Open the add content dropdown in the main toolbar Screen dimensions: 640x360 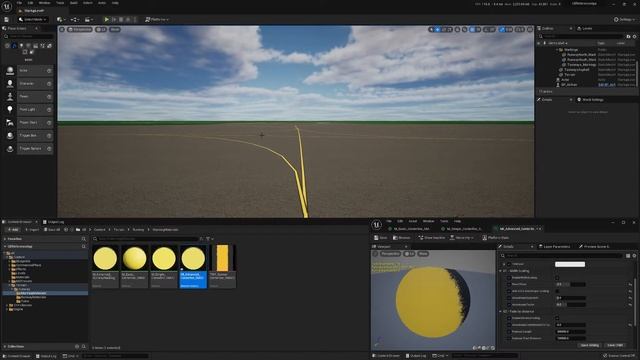(x=61, y=19)
